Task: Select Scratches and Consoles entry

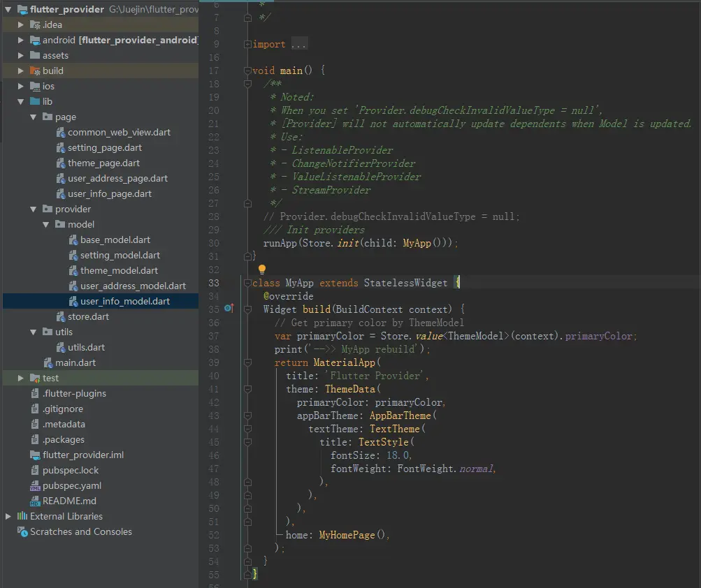Action: [81, 531]
